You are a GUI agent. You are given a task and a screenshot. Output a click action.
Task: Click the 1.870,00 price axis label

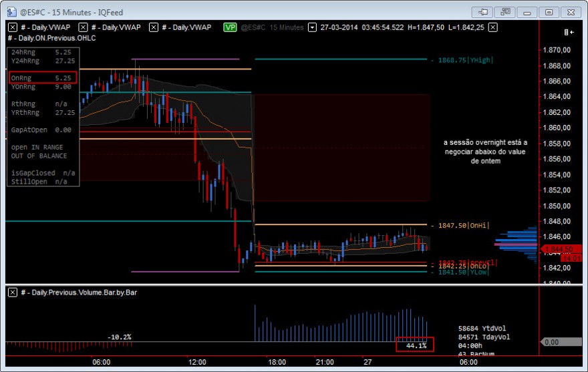557,50
